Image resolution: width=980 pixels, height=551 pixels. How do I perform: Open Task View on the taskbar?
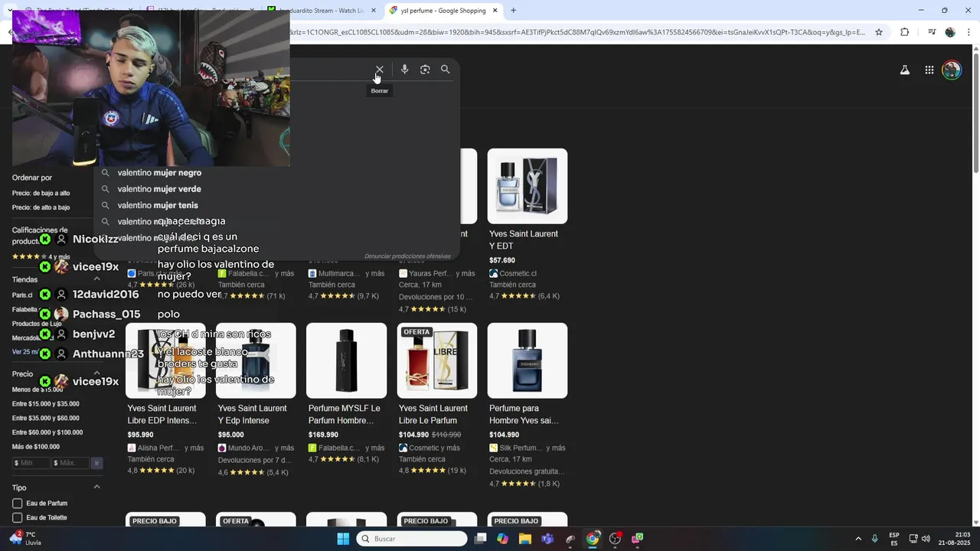click(480, 539)
